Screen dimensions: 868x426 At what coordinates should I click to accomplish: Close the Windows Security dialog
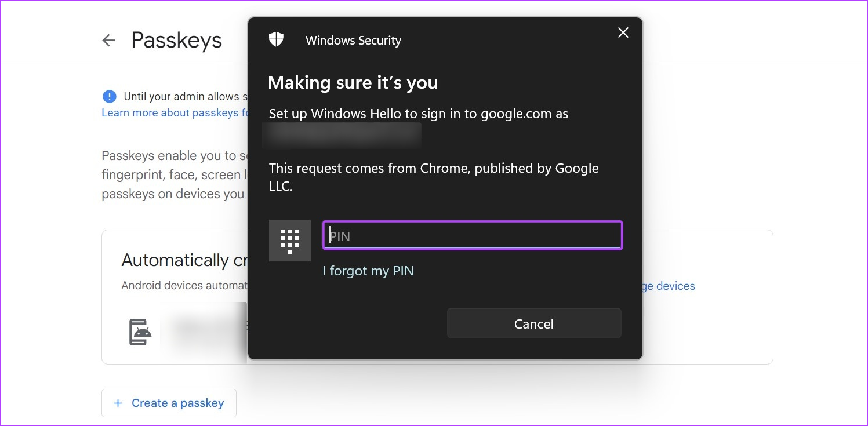(x=623, y=33)
